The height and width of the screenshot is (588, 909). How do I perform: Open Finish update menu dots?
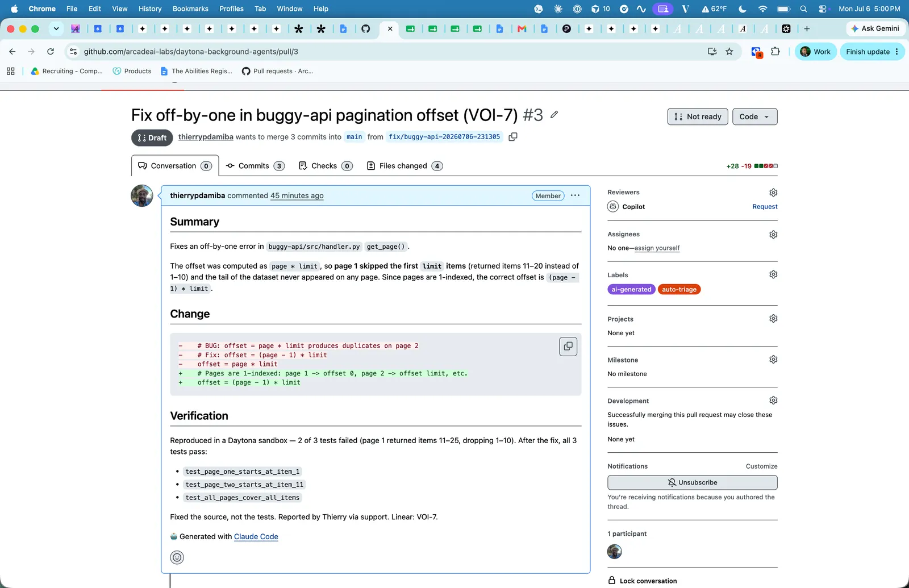click(897, 52)
